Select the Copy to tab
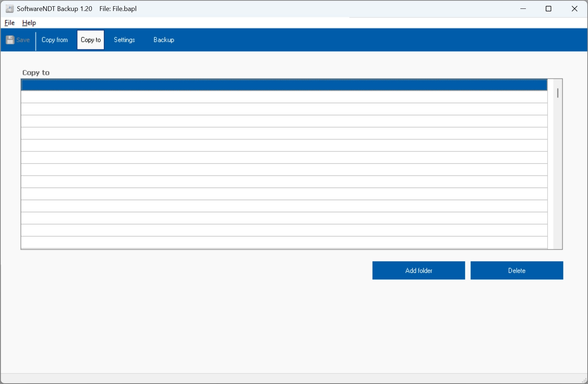The image size is (588, 384). pyautogui.click(x=91, y=40)
